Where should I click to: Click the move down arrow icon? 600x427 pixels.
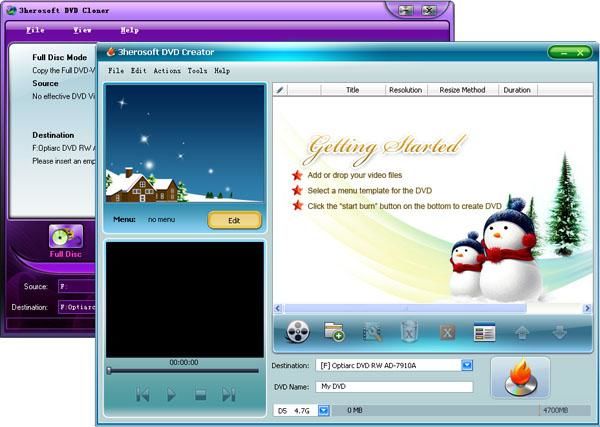[559, 332]
